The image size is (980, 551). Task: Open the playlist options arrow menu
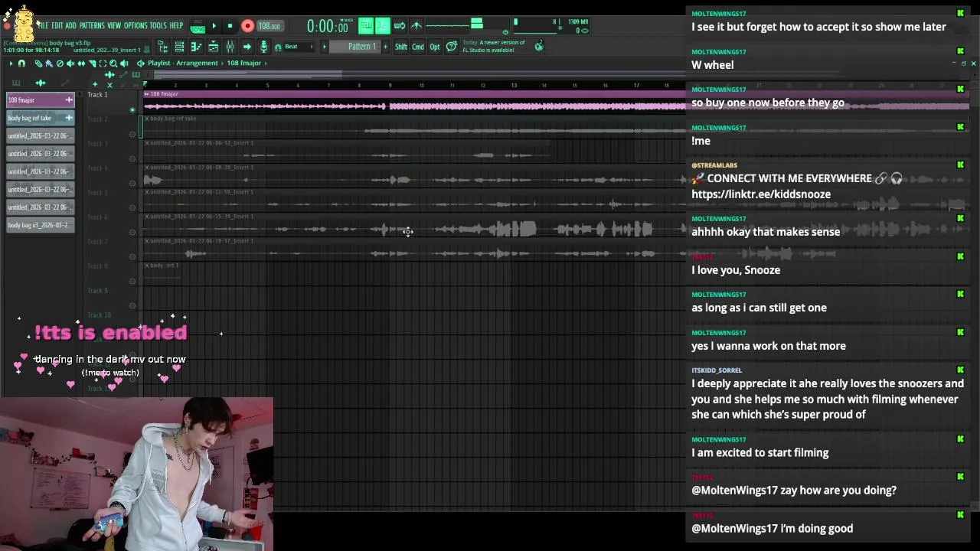11,64
